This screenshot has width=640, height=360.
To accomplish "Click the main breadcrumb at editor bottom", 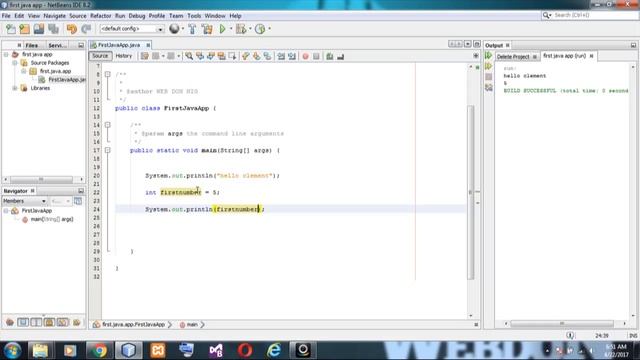I will tap(192, 324).
